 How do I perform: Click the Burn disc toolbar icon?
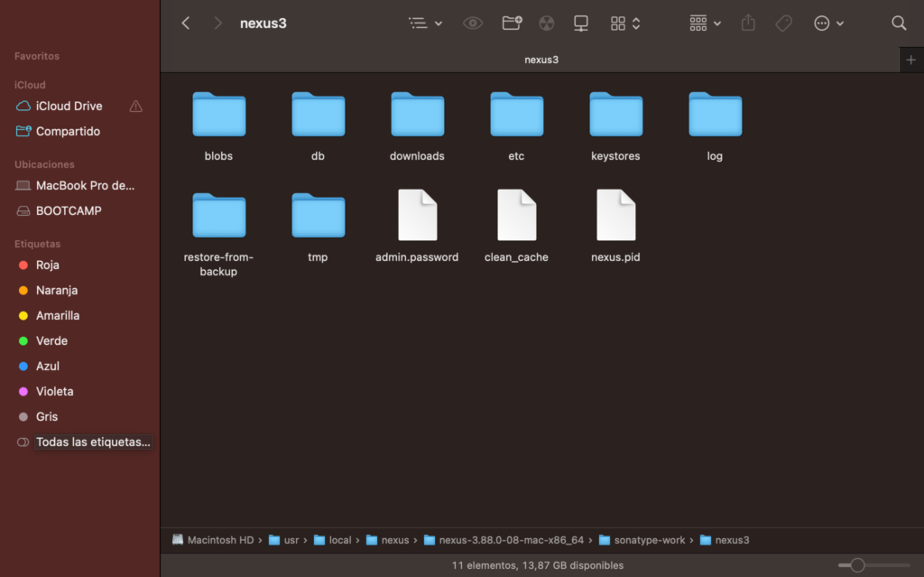(547, 23)
